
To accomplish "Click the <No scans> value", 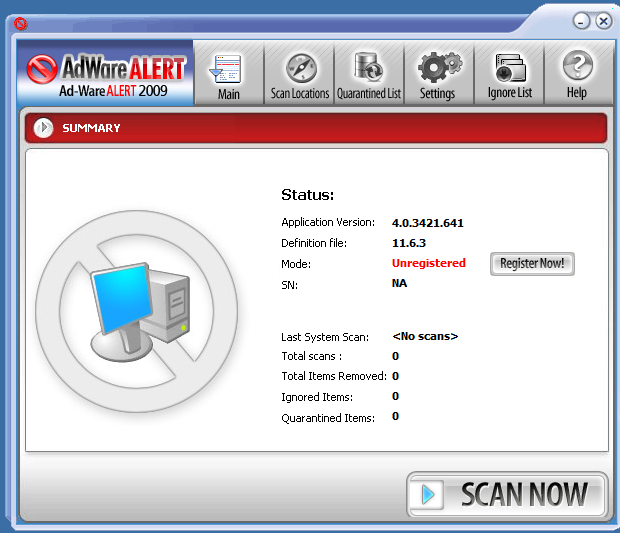I will [x=425, y=336].
